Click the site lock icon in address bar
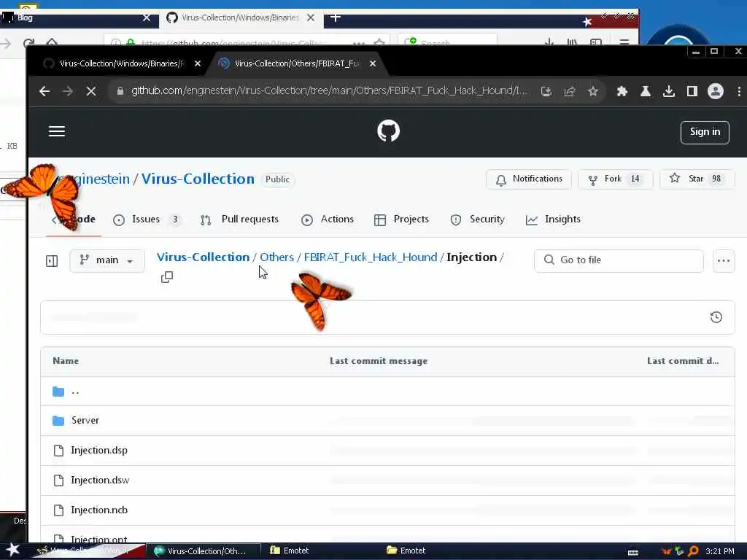 tap(120, 91)
